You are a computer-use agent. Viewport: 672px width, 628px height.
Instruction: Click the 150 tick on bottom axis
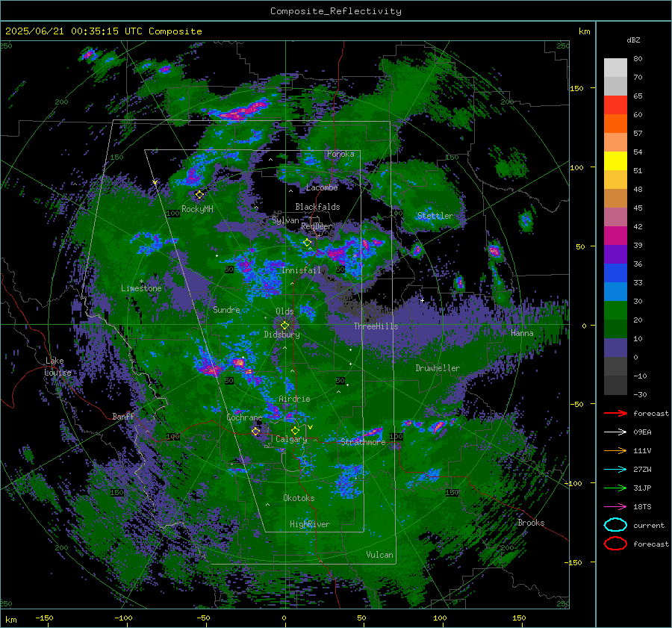pyautogui.click(x=519, y=618)
